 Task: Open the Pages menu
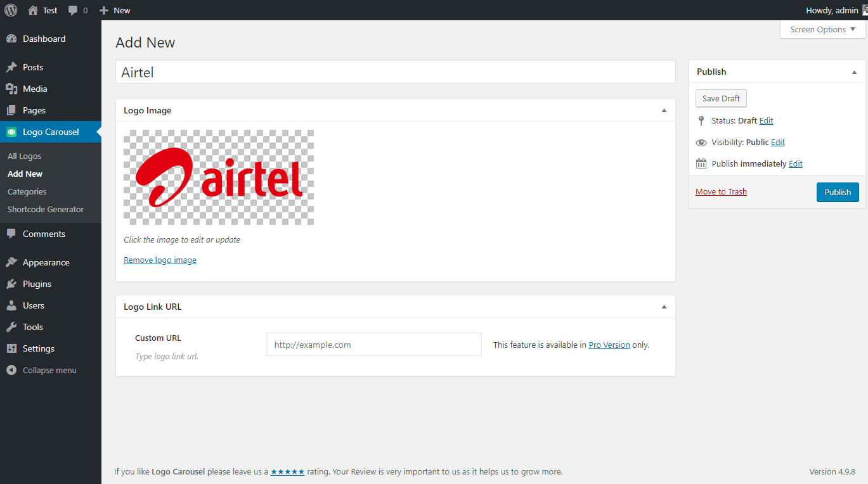pyautogui.click(x=34, y=110)
